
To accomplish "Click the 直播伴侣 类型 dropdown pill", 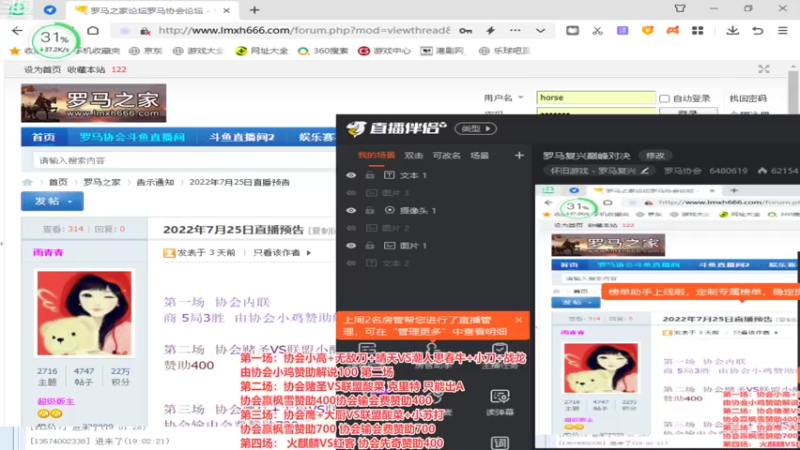I will point(476,129).
